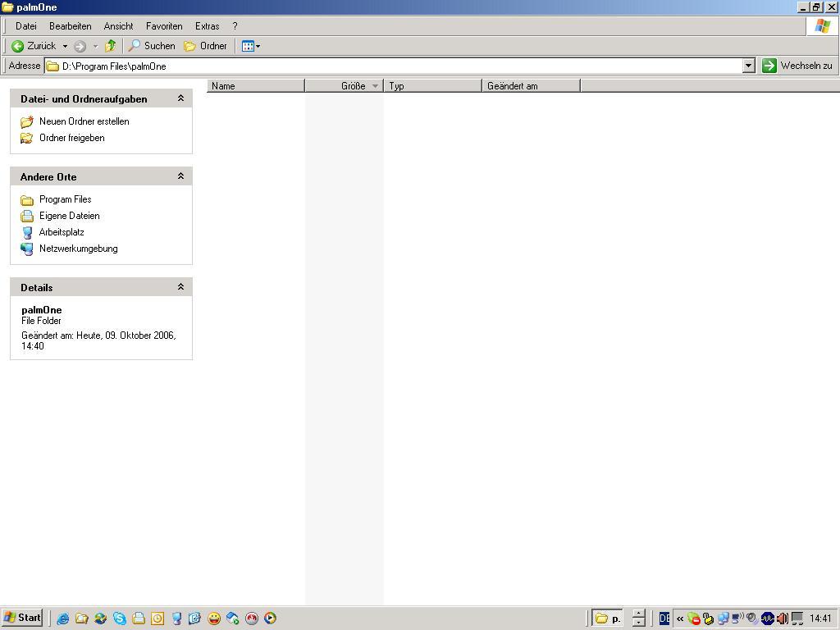
Task: Click the Netzwerkumgebung network icon in sidebar
Action: coord(27,249)
